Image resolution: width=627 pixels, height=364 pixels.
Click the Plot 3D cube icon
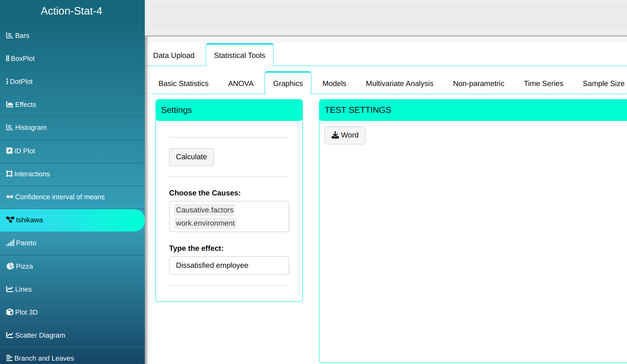point(10,312)
